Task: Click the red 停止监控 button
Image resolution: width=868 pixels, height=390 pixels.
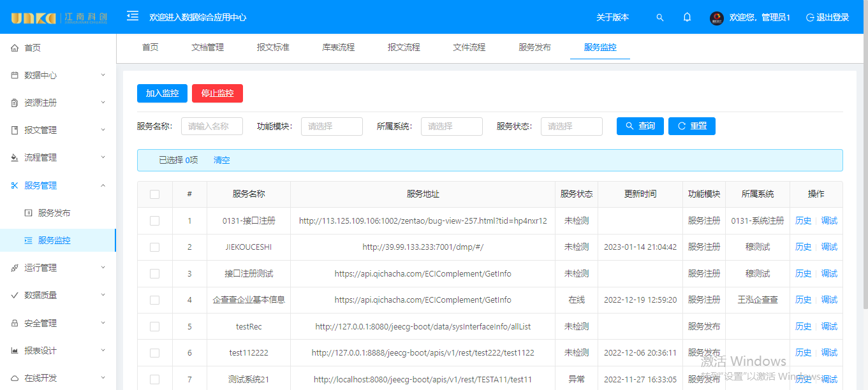Action: (217, 93)
